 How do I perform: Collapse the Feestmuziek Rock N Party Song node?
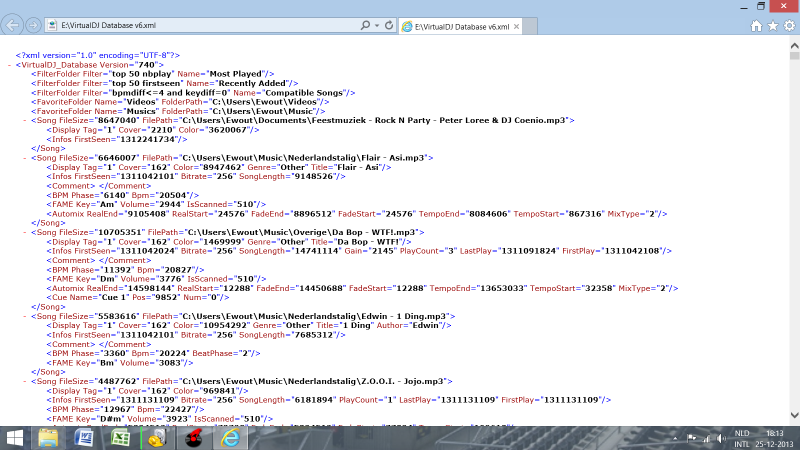click(24, 120)
